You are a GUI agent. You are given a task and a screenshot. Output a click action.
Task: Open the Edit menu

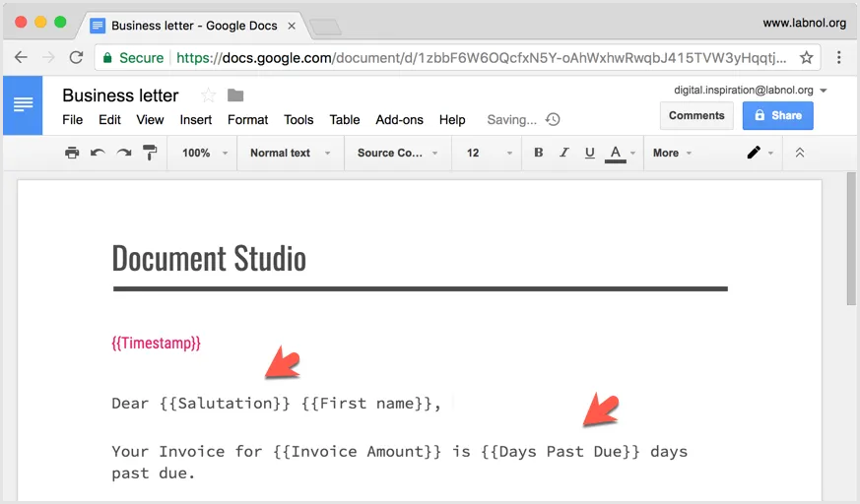pyautogui.click(x=109, y=119)
